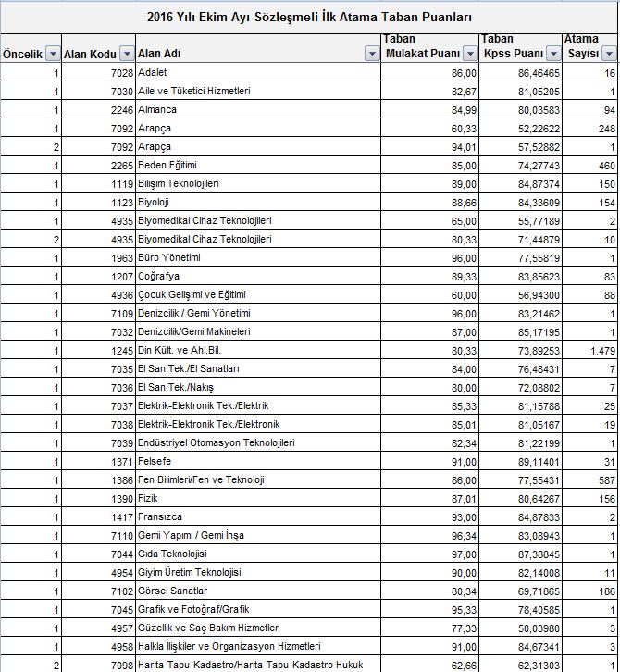
Task: Click Alan Kodu cell '2246'
Action: click(x=98, y=109)
